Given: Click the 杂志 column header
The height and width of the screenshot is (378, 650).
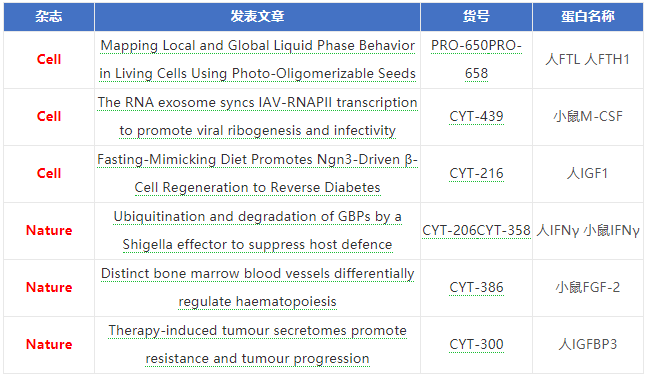Looking at the screenshot, I should click(49, 17).
